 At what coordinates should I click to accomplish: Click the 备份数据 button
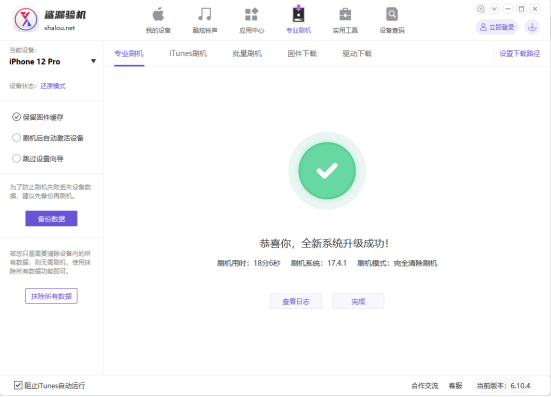point(51,219)
